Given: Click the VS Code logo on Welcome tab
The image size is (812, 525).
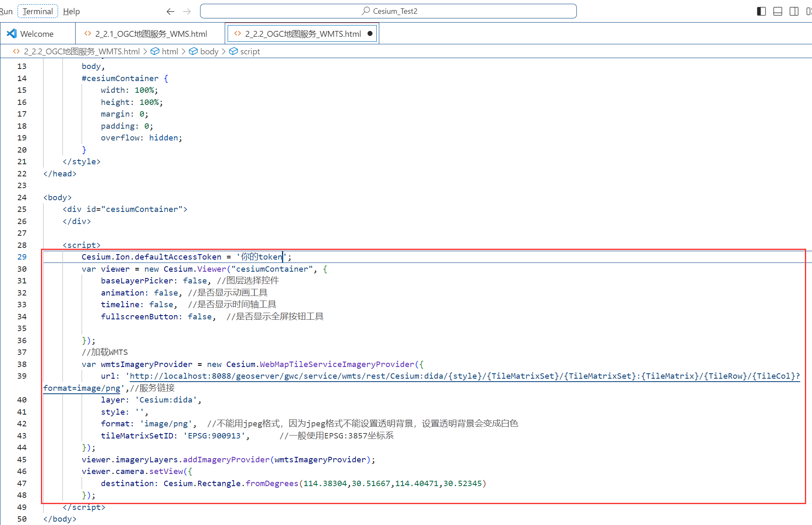Looking at the screenshot, I should pos(12,33).
